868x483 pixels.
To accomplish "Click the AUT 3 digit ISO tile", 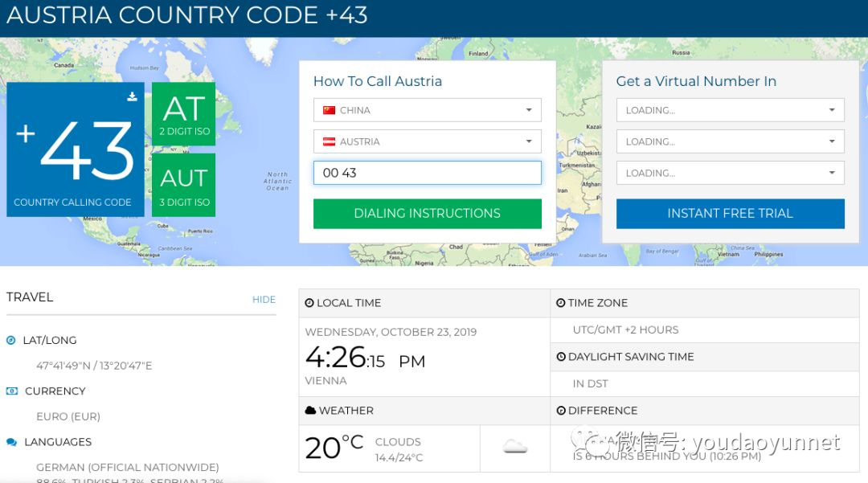I will [x=184, y=185].
